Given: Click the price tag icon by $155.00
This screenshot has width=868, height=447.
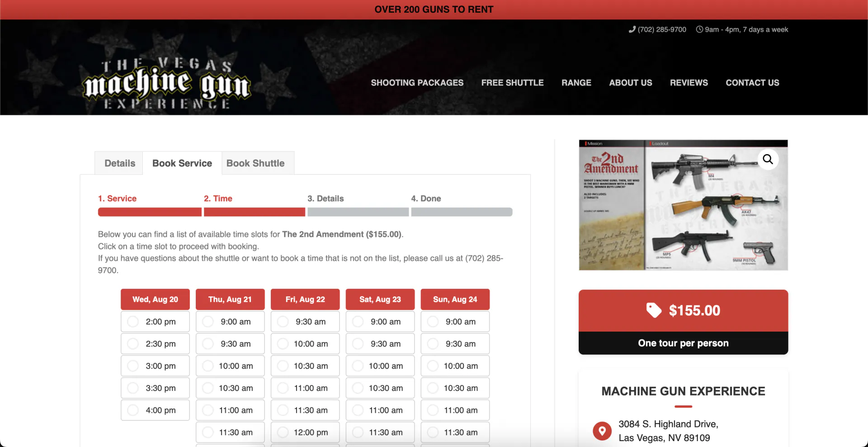Looking at the screenshot, I should [654, 311].
